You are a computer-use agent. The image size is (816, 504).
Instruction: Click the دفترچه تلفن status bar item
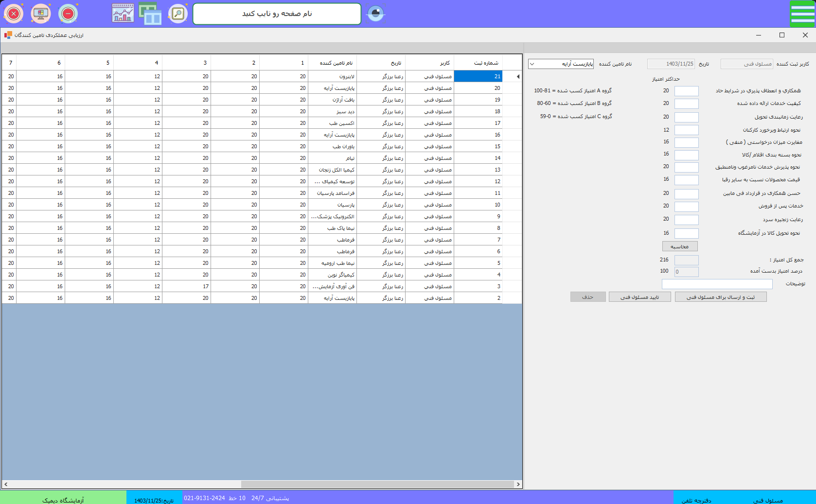pos(696,500)
